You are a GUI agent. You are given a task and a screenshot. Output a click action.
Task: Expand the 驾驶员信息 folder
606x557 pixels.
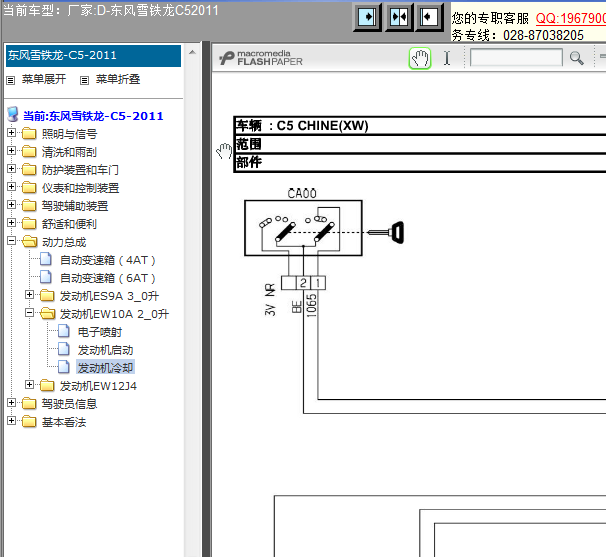[11, 402]
